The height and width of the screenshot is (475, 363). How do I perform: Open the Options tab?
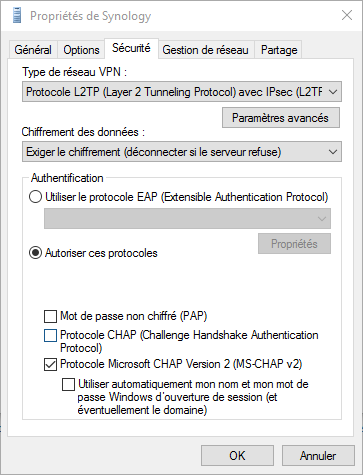(x=81, y=50)
